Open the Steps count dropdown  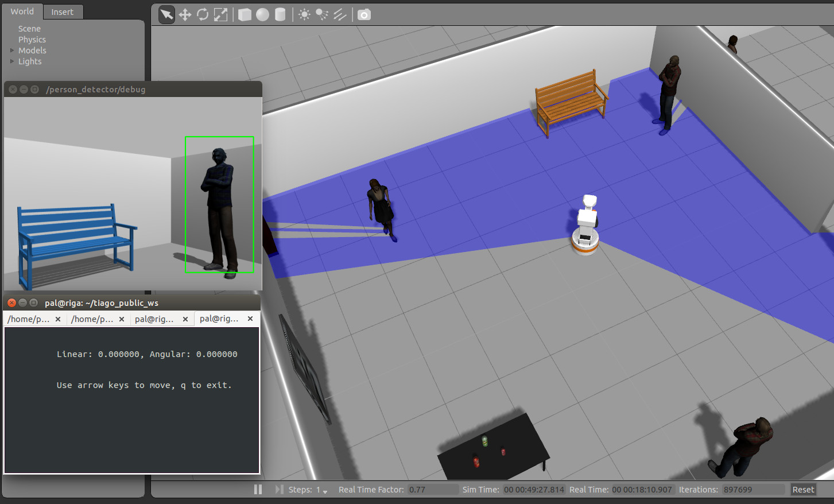coord(325,491)
